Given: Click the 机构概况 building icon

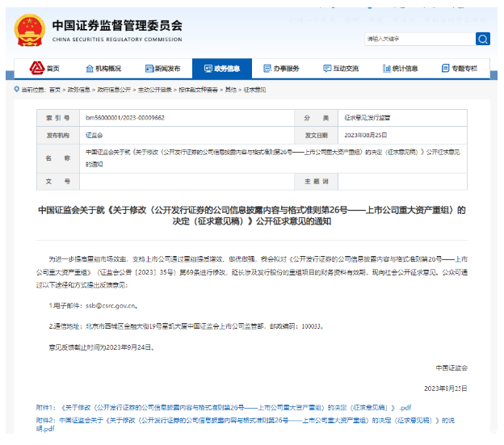Looking at the screenshot, I should pyautogui.click(x=87, y=69).
